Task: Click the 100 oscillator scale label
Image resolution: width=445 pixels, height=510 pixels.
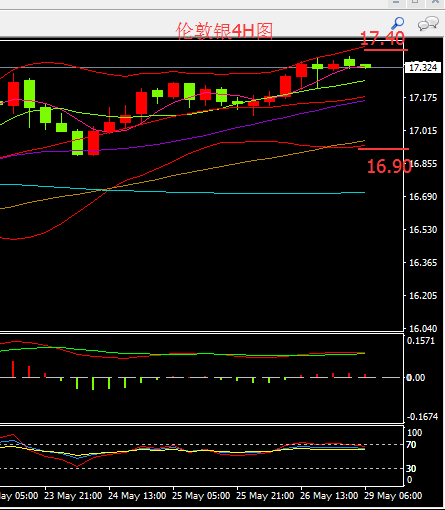Action: pyautogui.click(x=415, y=433)
